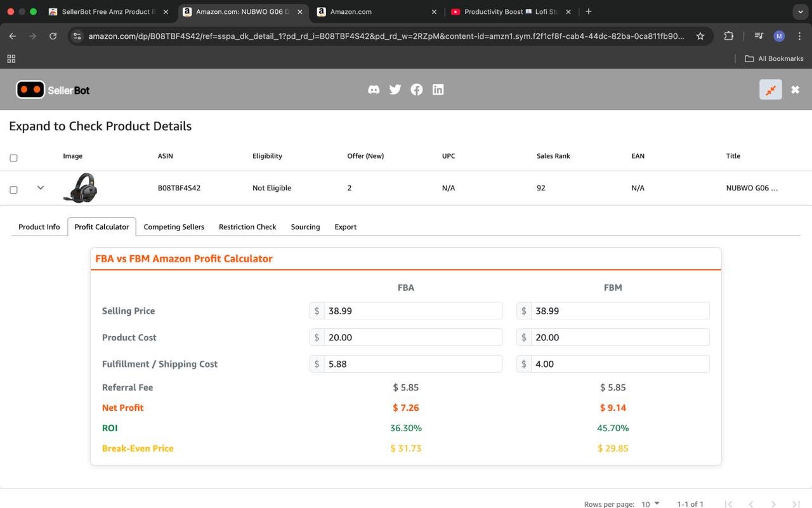
Task: Open the apps grid in bookmarks bar
Action: 11,58
